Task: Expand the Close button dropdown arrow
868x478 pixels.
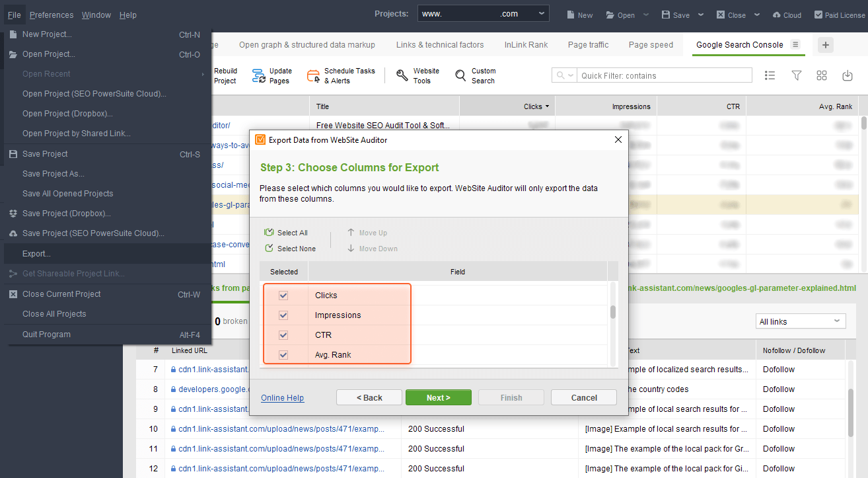Action: [756, 15]
